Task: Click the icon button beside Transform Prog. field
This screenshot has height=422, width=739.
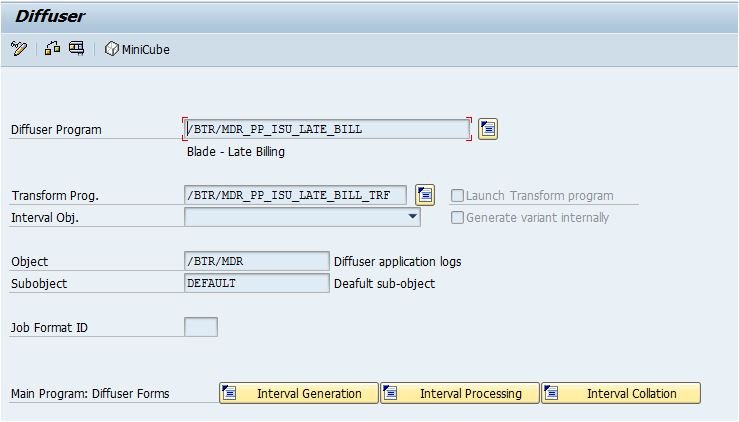Action: click(x=425, y=195)
